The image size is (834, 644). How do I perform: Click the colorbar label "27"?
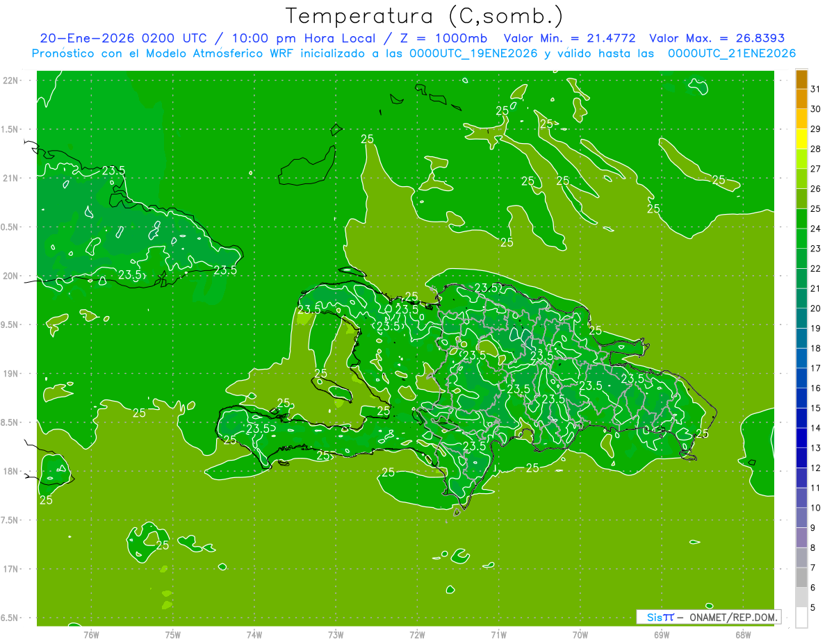pyautogui.click(x=816, y=169)
